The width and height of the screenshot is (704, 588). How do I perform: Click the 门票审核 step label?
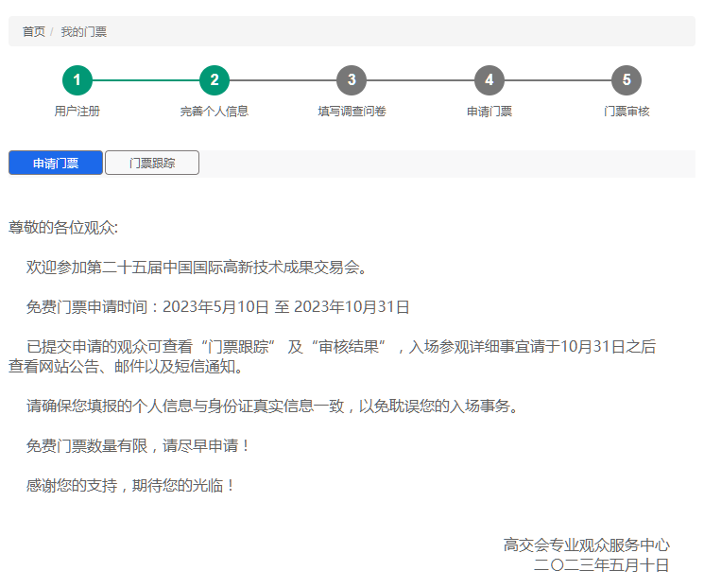click(626, 112)
